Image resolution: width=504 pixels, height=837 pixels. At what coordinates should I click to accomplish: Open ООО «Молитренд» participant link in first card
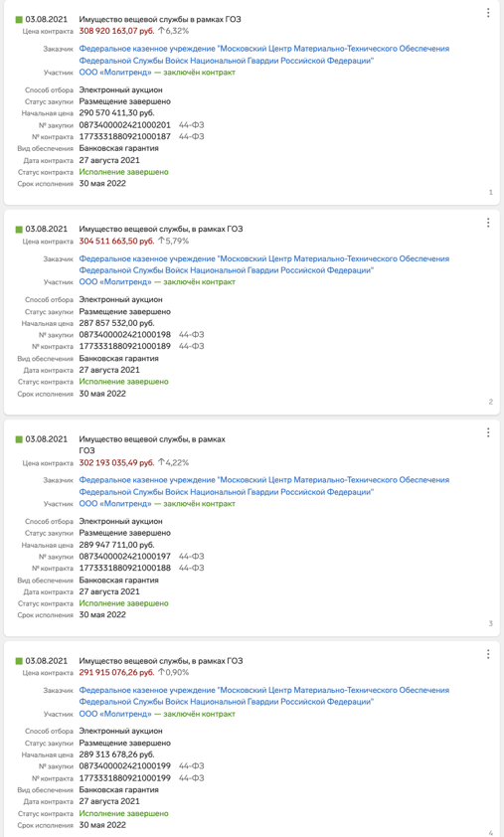coord(115,72)
